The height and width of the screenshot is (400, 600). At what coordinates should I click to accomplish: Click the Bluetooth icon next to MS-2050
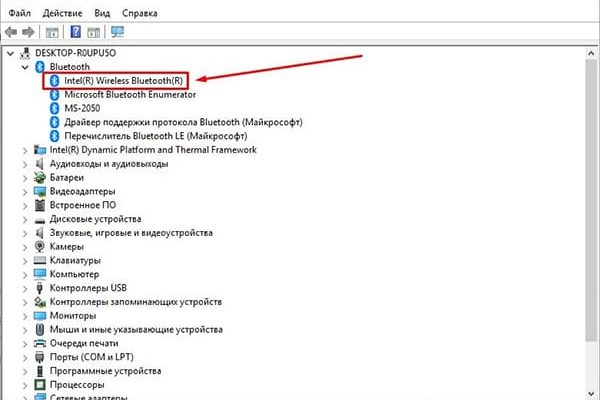click(x=55, y=108)
